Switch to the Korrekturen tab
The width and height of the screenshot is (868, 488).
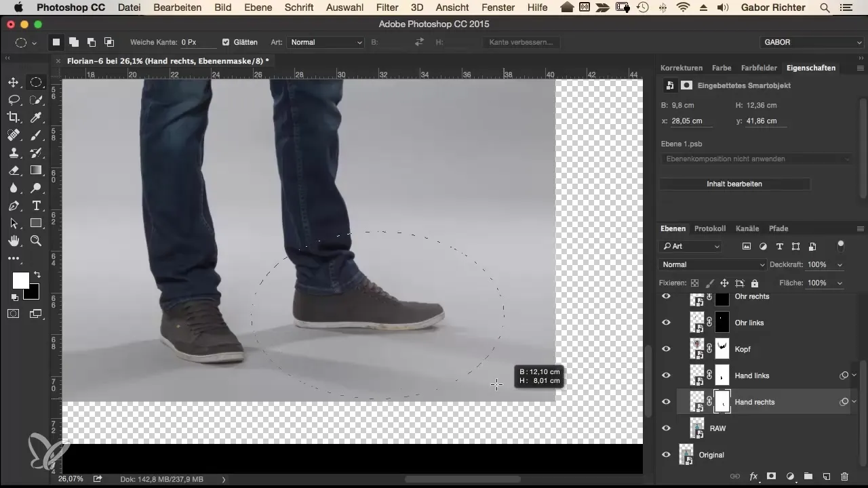point(682,68)
